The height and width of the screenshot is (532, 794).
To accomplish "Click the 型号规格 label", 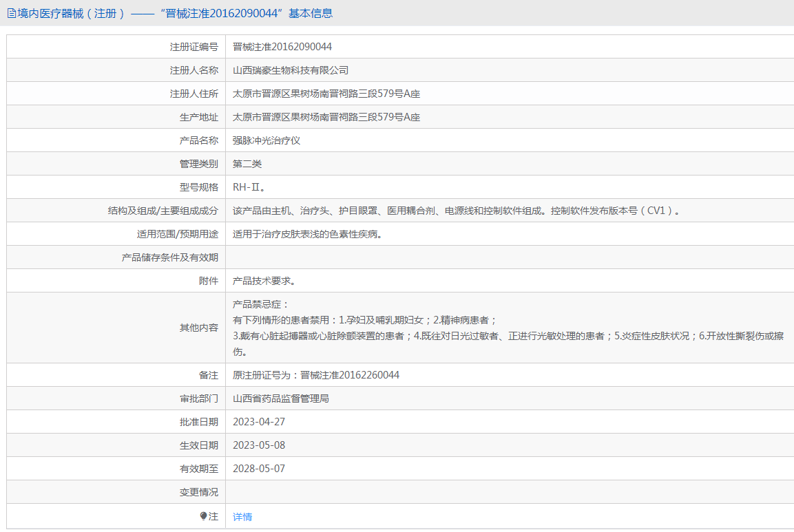I will [x=199, y=187].
